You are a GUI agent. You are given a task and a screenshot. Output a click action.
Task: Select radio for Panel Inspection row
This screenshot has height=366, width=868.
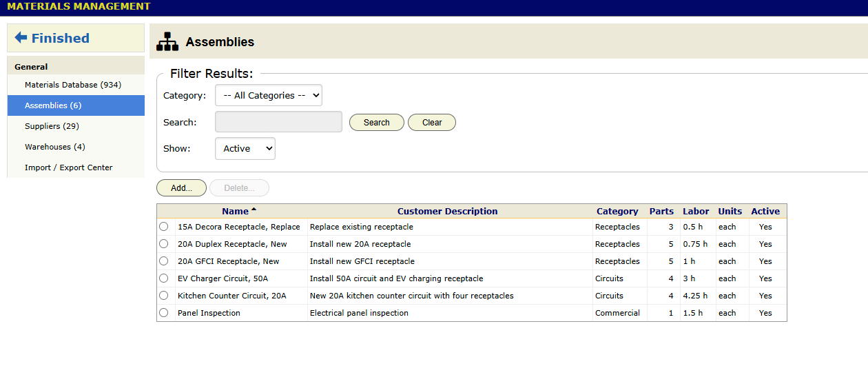click(x=163, y=313)
